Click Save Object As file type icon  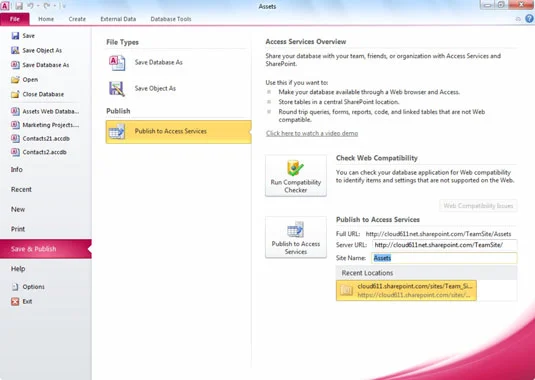117,89
